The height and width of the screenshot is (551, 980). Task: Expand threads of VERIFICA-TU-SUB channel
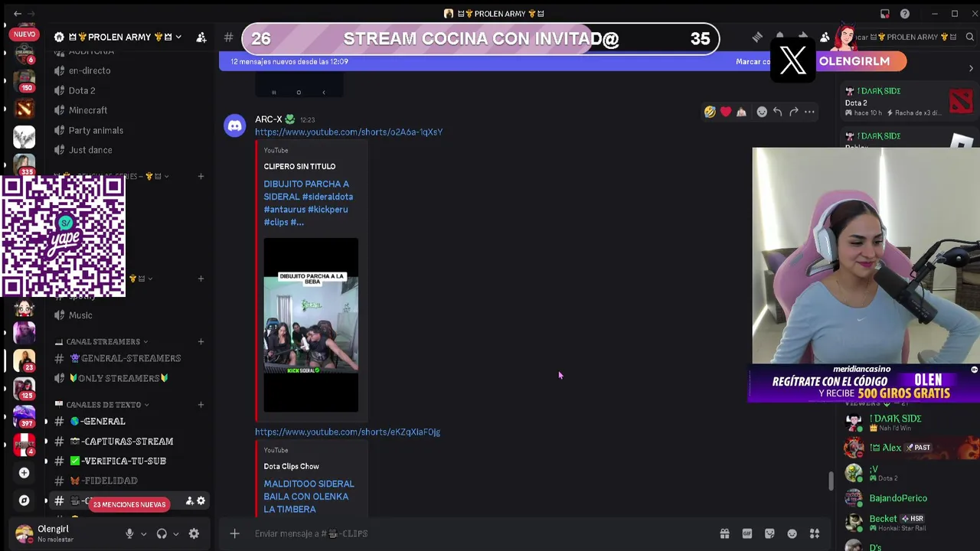point(46,461)
